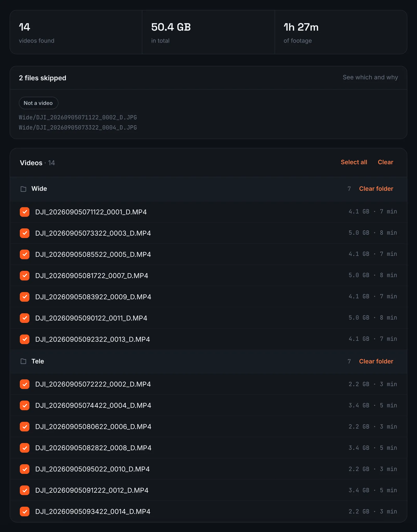Click the '1h 27m of footage' stat
417x532 pixels.
coord(341,32)
